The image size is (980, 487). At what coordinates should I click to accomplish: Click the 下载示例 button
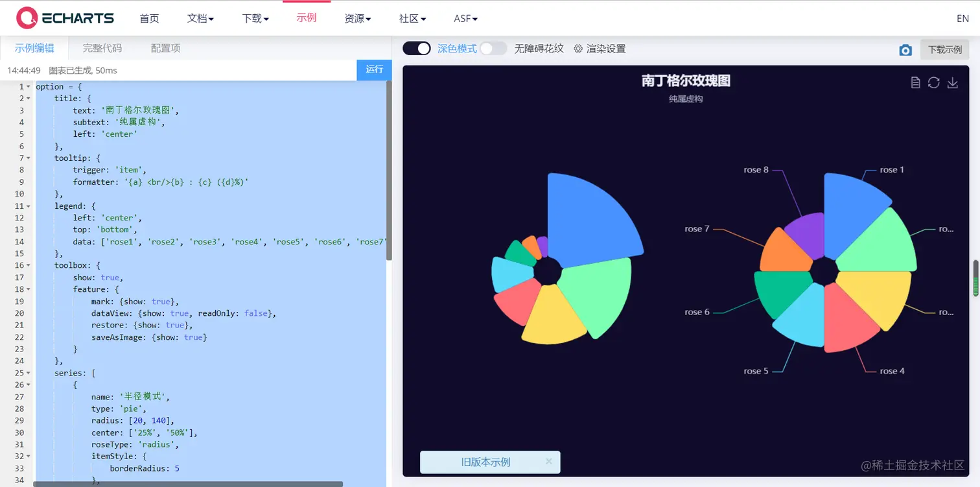(x=945, y=49)
